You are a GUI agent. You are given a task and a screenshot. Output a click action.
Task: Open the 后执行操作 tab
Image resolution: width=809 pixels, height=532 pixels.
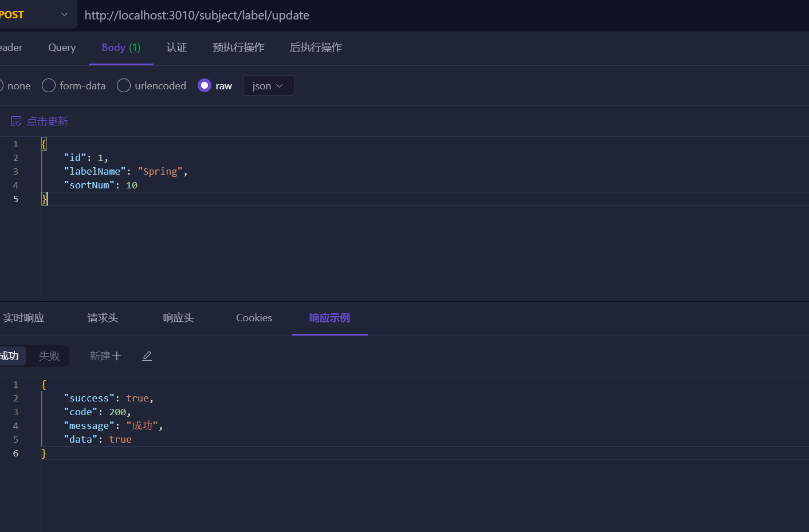point(316,48)
